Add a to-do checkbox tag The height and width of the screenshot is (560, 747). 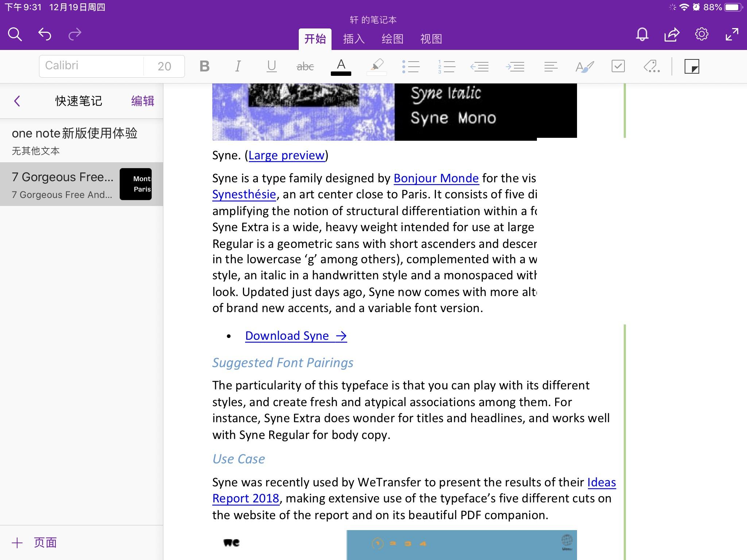point(618,66)
